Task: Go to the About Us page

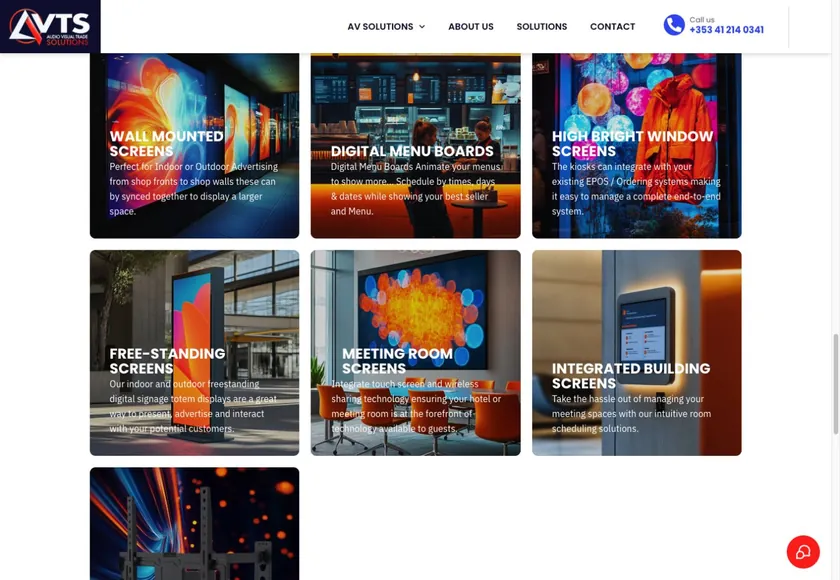Action: pyautogui.click(x=471, y=26)
